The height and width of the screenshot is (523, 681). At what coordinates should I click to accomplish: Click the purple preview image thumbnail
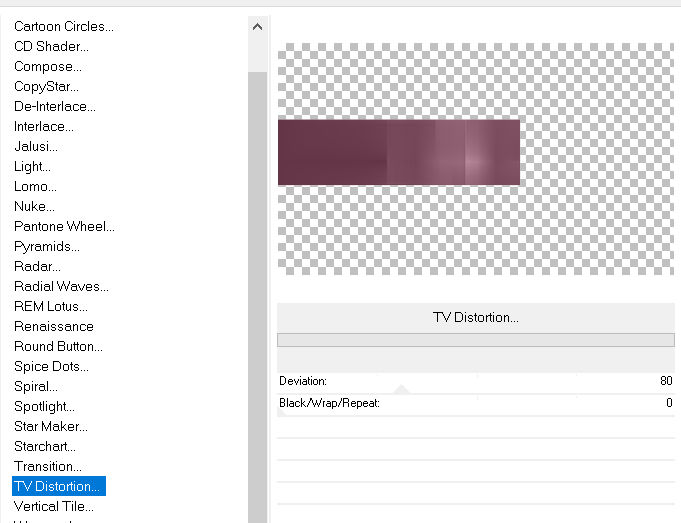coord(398,152)
